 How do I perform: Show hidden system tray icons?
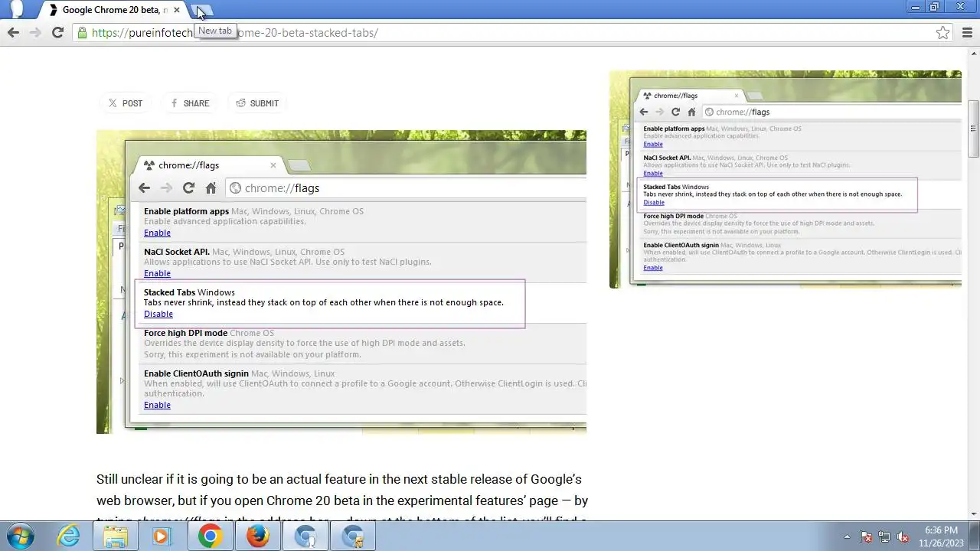coord(847,536)
